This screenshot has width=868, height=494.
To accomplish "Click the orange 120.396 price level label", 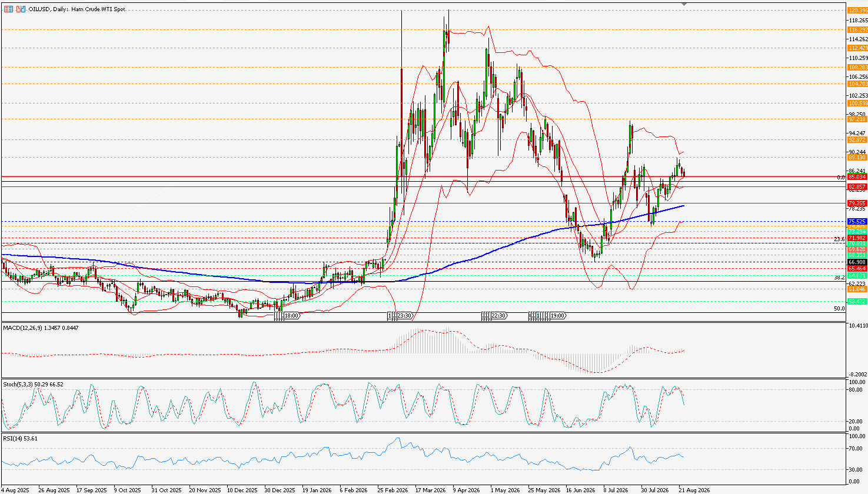I will click(856, 10).
